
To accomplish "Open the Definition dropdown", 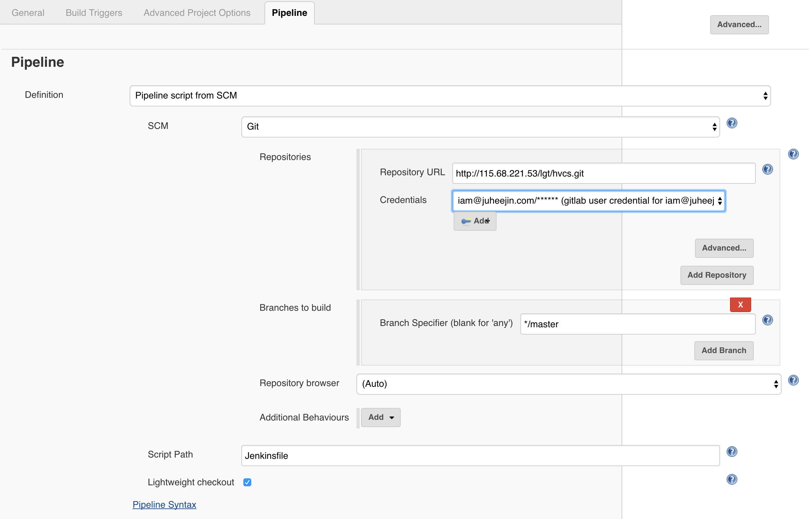I will click(x=450, y=96).
